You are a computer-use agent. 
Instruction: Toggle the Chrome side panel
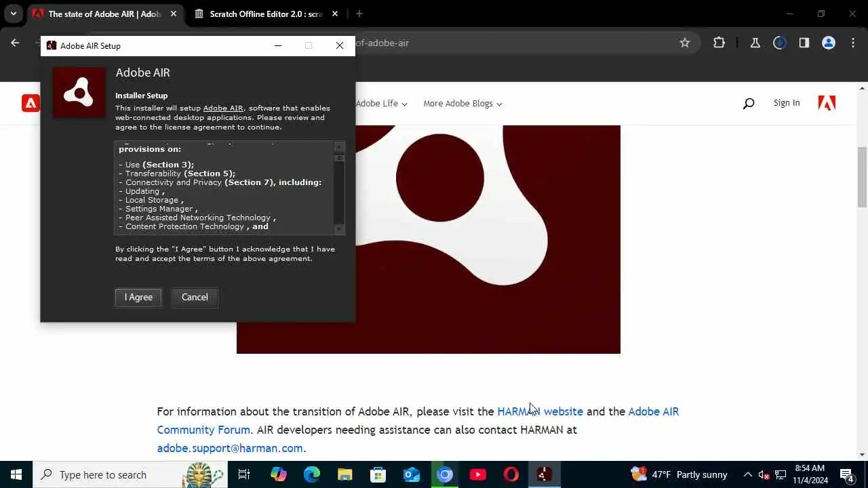click(804, 43)
